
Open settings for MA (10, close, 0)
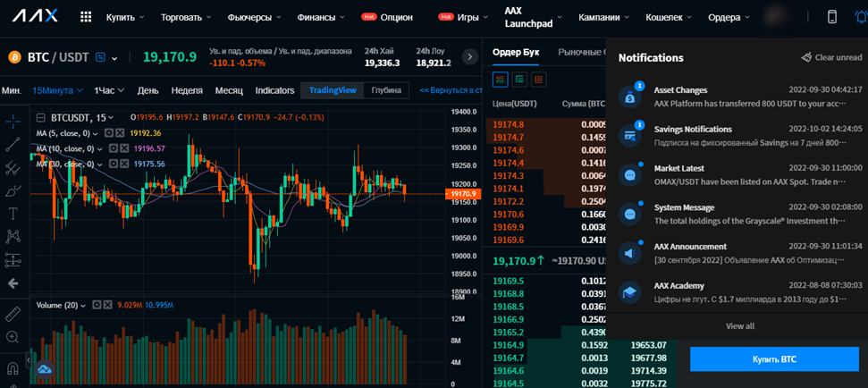[113, 149]
